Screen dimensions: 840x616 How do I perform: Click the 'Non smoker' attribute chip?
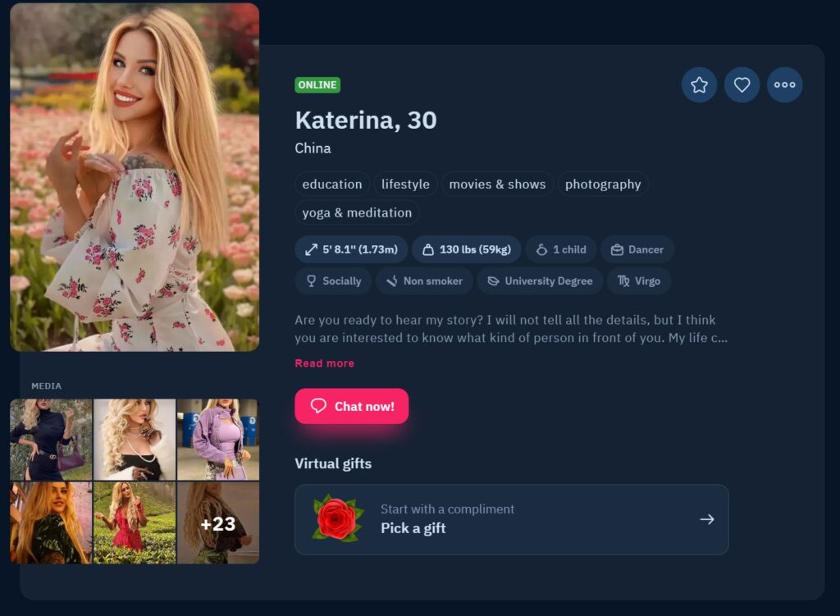(x=424, y=281)
